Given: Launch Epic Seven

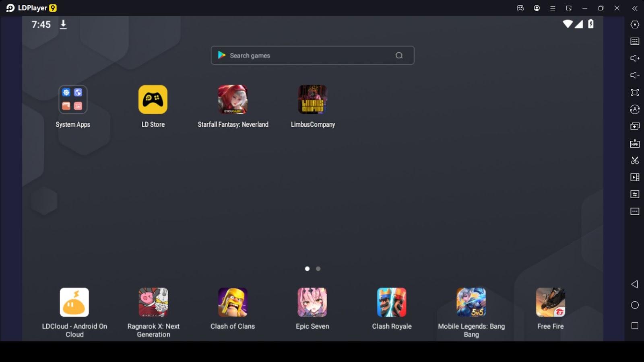Looking at the screenshot, I should coord(312,302).
